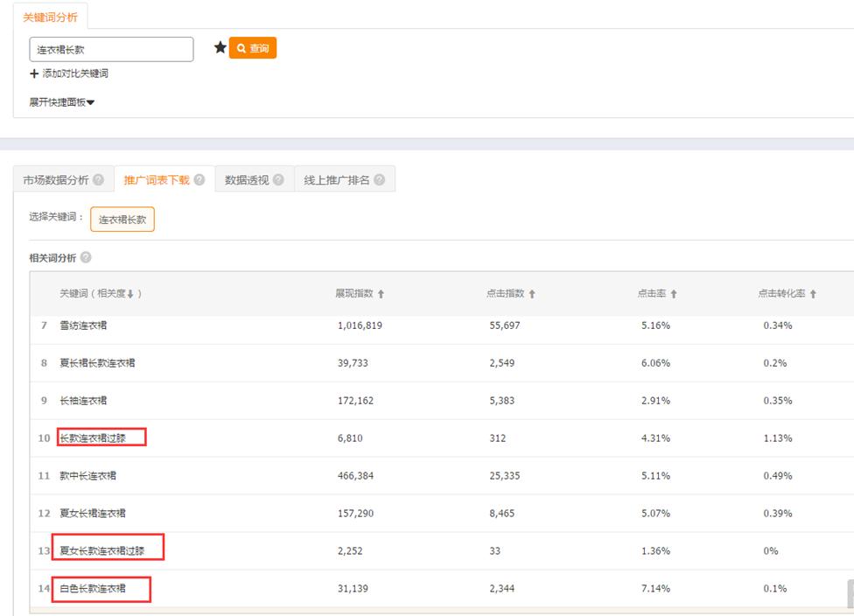Click help icon next to 数据透视
Image resolution: width=854 pixels, height=616 pixels.
(278, 180)
